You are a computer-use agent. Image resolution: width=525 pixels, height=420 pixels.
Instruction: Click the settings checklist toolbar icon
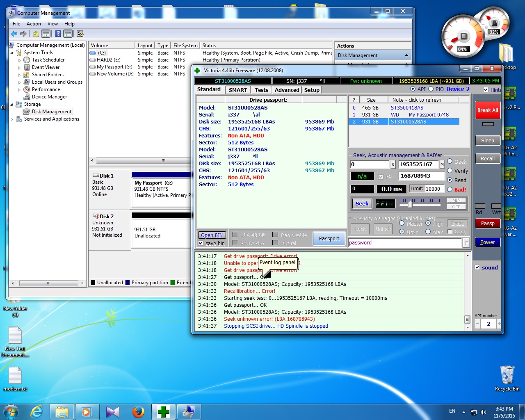tap(80, 34)
